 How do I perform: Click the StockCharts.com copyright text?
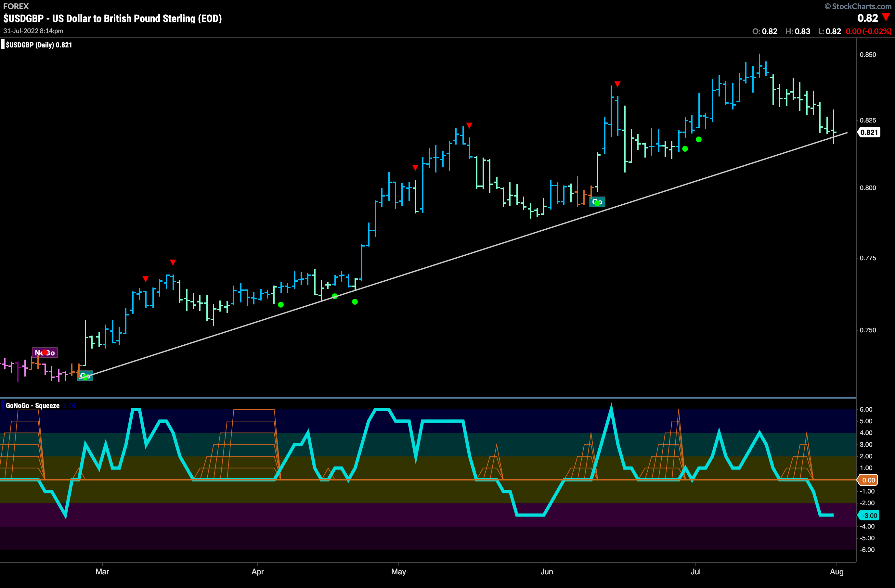(x=858, y=6)
